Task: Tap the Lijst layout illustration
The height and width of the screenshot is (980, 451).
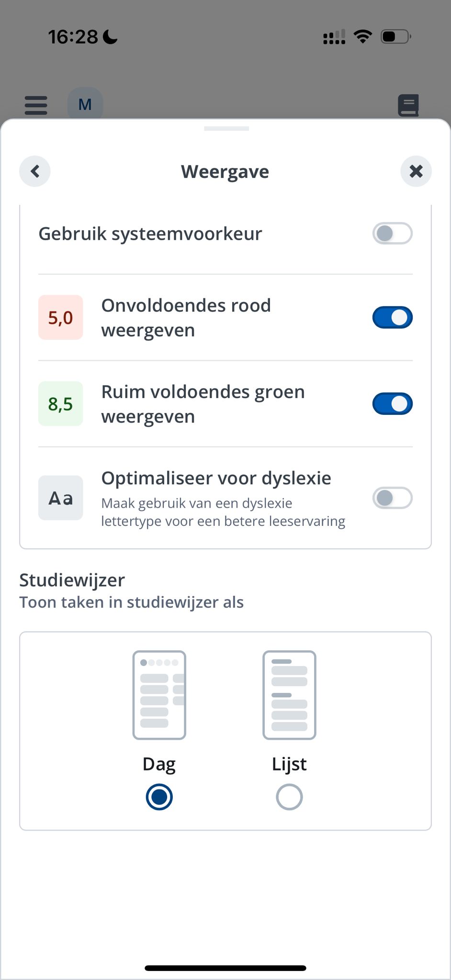Action: pyautogui.click(x=289, y=695)
